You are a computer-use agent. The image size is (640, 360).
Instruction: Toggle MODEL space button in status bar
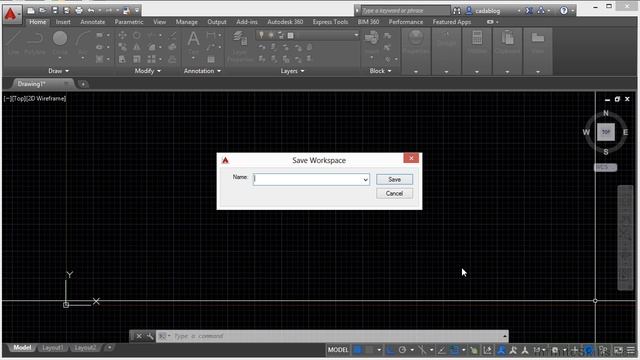click(338, 350)
